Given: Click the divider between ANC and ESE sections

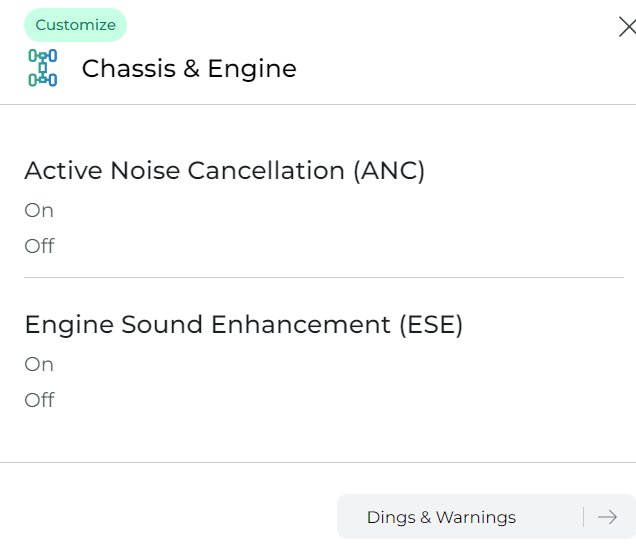Looking at the screenshot, I should [x=324, y=277].
